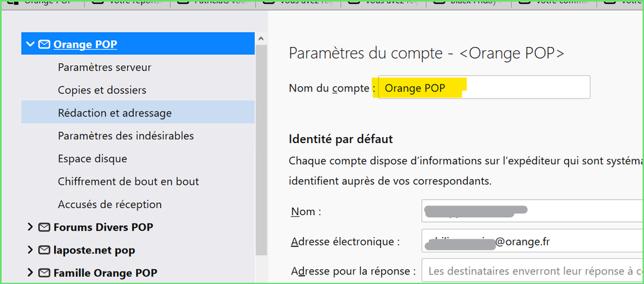The image size is (644, 284).
Task: Expand the Famille Orange POP account
Action: (x=30, y=272)
